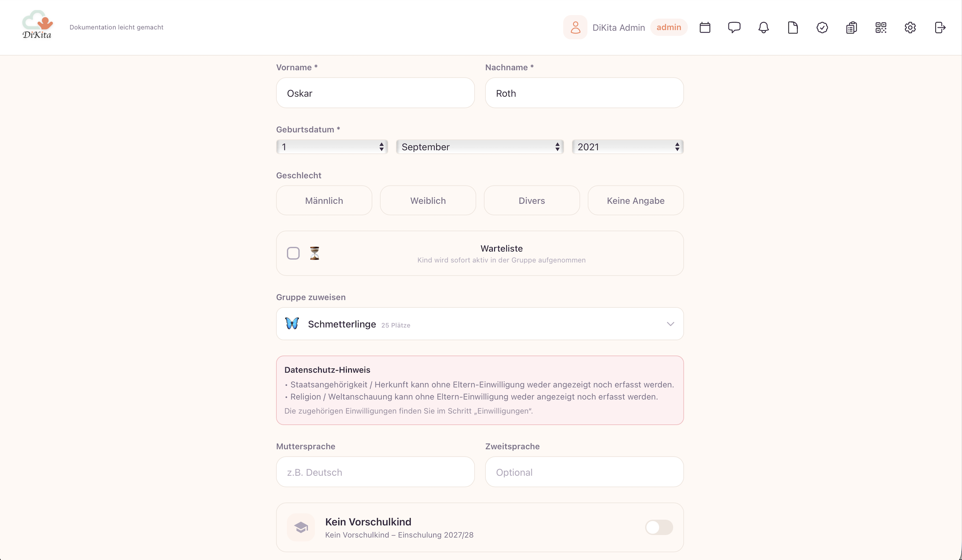
Task: Open the clipboard list icon
Action: click(851, 28)
